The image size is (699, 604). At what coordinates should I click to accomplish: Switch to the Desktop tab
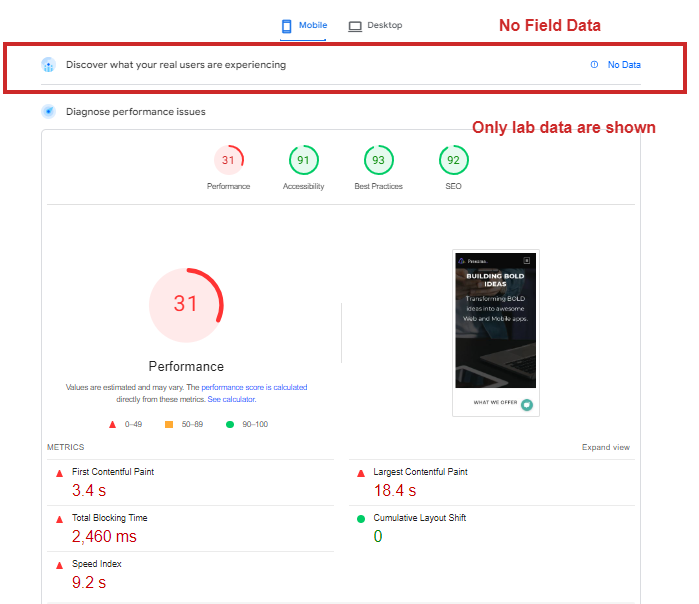click(375, 26)
